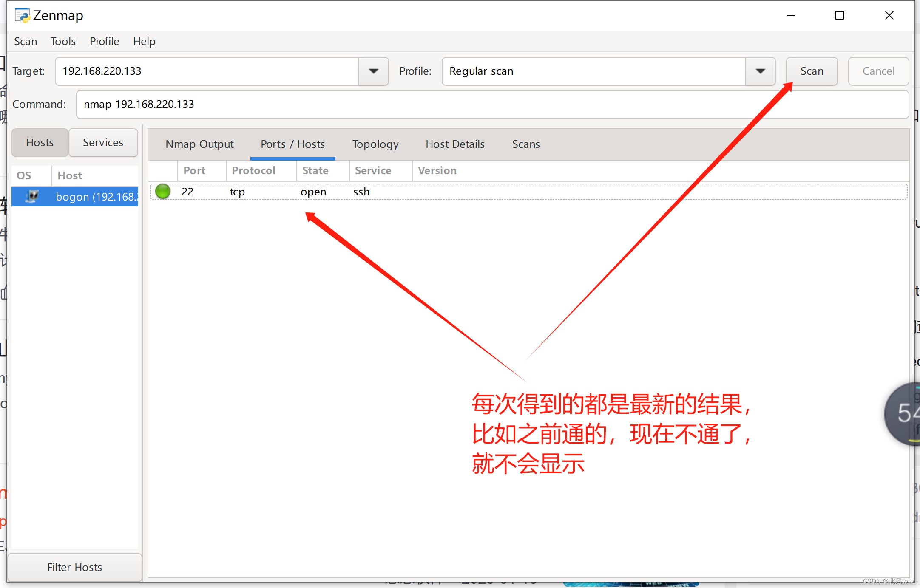Sort by the Protocol column header
The image size is (920, 588).
(261, 171)
